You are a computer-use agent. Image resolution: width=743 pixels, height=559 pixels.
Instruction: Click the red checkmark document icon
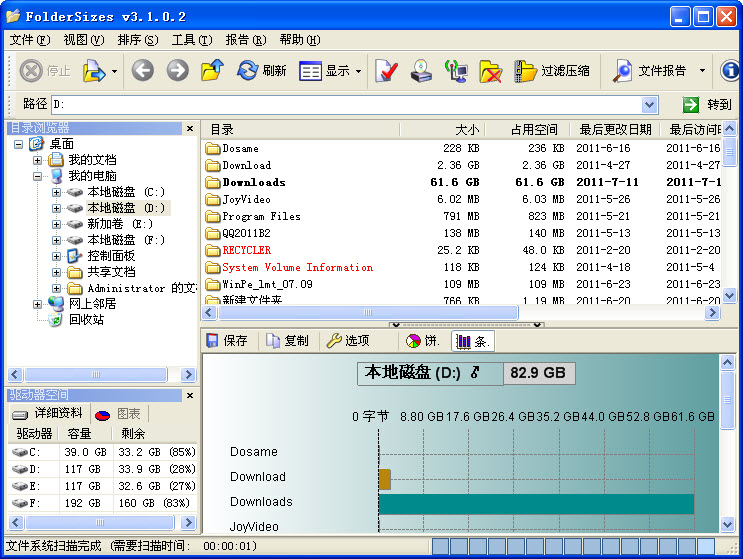388,70
